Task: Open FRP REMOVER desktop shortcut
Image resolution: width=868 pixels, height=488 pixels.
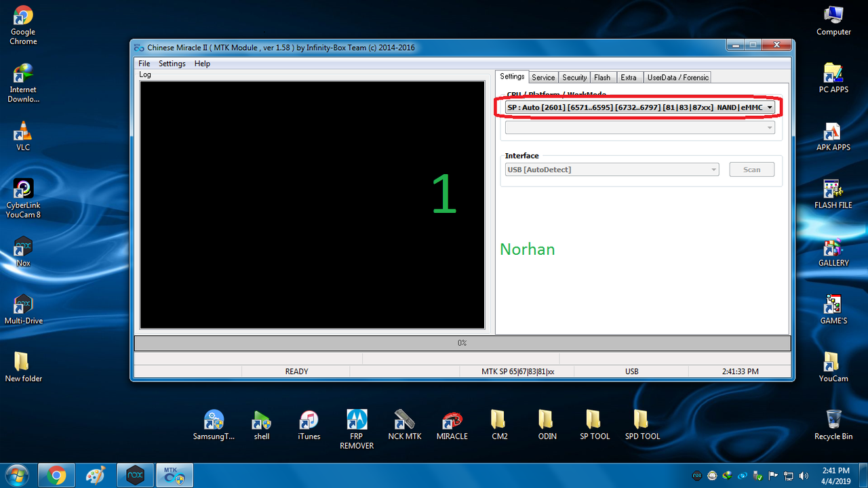Action: pos(357,429)
